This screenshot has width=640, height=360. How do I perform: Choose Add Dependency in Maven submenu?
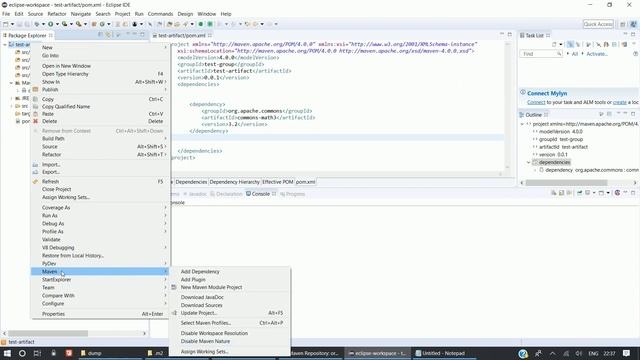tap(200, 272)
